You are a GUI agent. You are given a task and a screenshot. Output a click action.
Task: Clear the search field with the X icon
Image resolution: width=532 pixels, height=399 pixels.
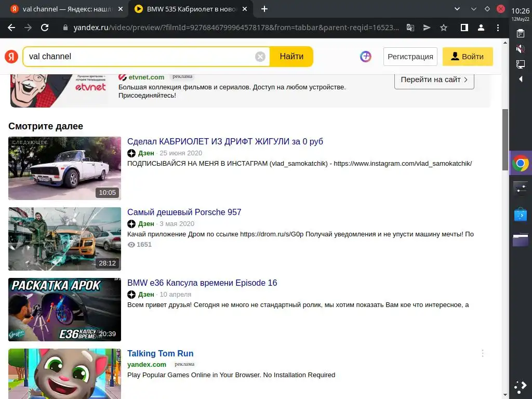tap(260, 57)
